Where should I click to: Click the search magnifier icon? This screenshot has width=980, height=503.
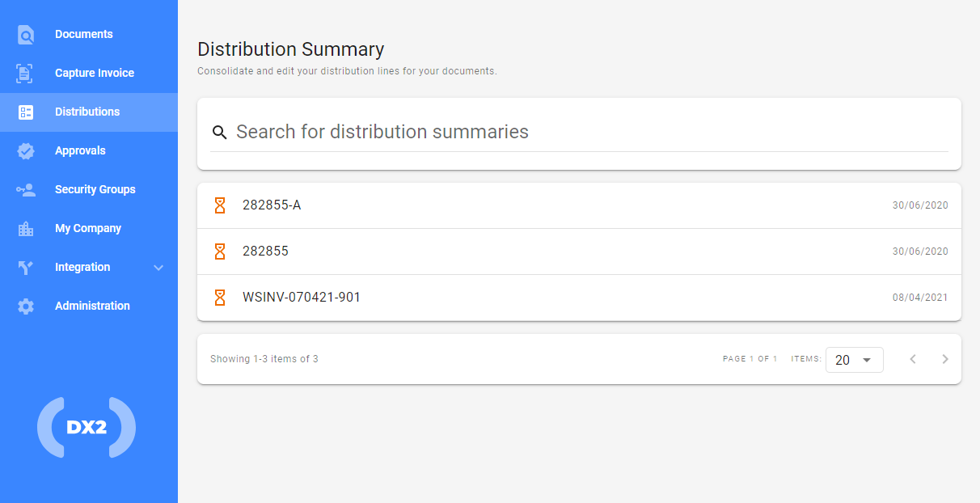220,132
